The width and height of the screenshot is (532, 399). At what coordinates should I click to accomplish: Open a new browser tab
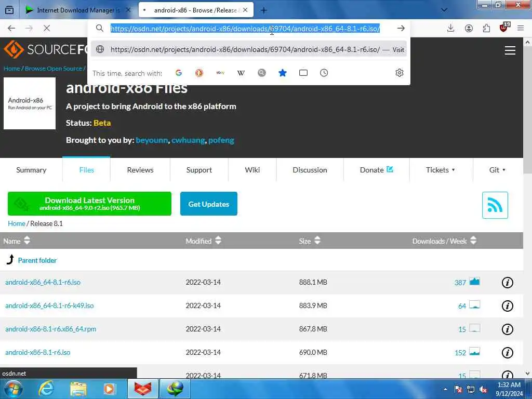point(263,10)
